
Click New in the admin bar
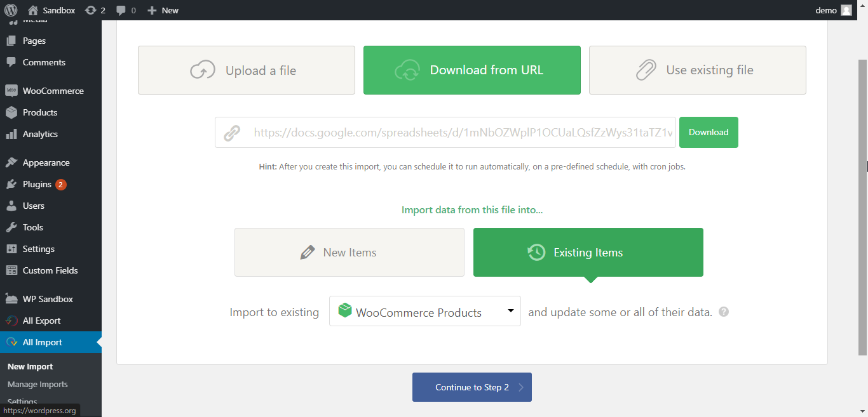(x=163, y=10)
